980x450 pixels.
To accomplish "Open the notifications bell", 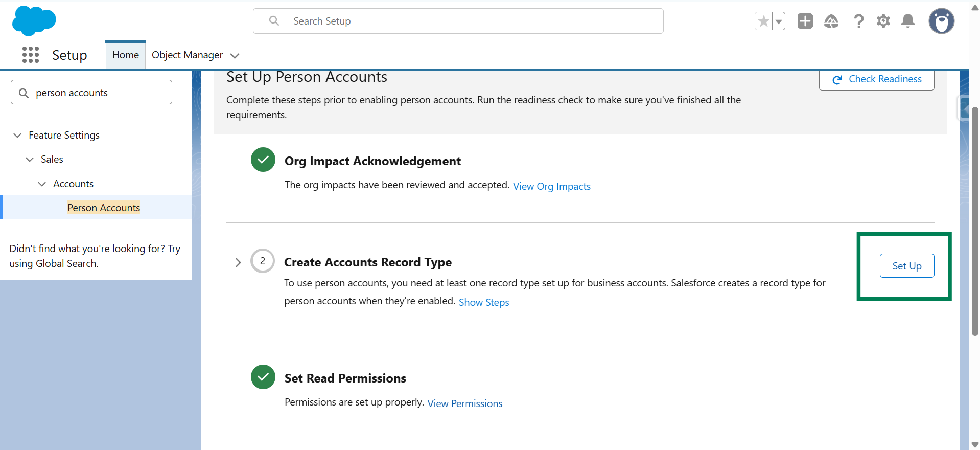I will (908, 21).
